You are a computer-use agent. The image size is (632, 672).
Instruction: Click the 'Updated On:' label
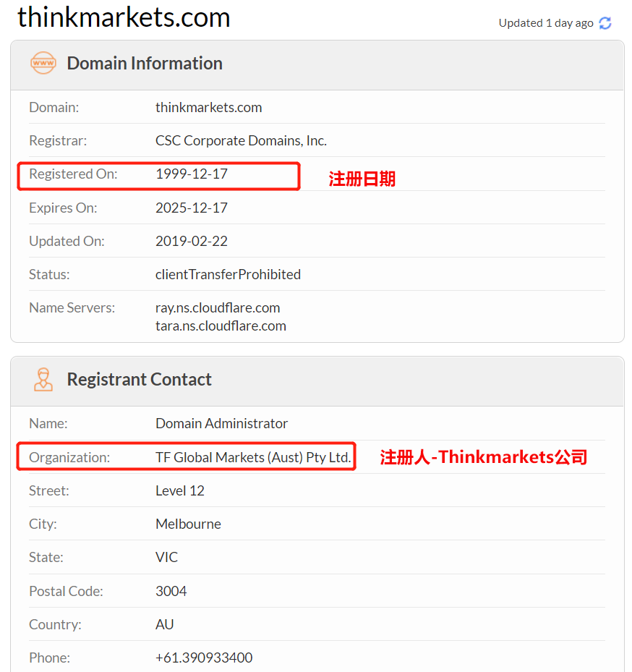67,242
